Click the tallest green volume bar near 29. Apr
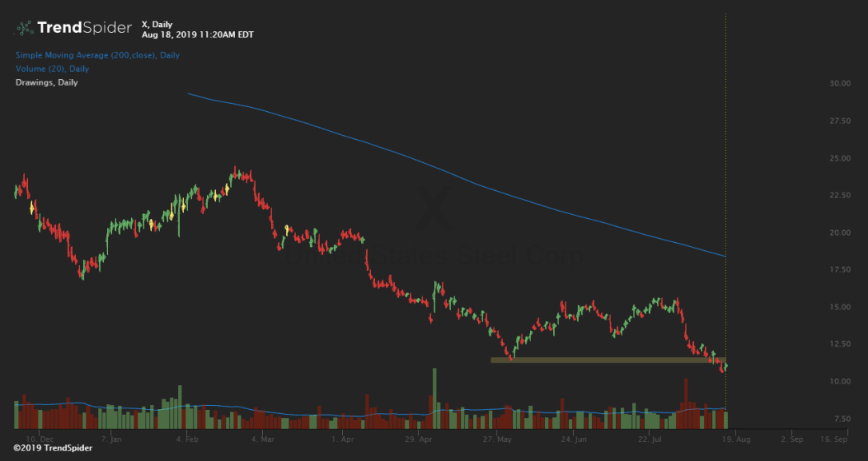This screenshot has width=868, height=461. click(435, 399)
